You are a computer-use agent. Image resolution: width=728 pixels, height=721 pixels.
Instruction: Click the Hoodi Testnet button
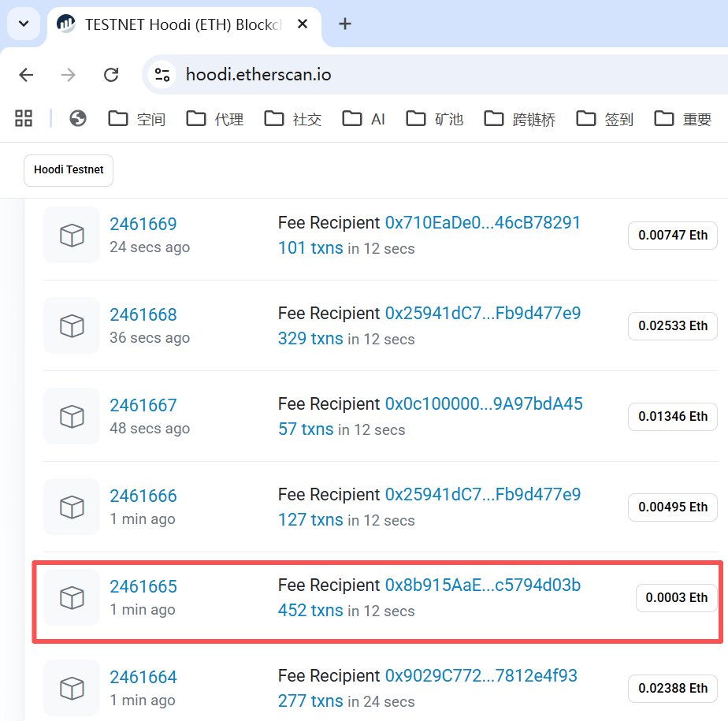pyautogui.click(x=69, y=170)
